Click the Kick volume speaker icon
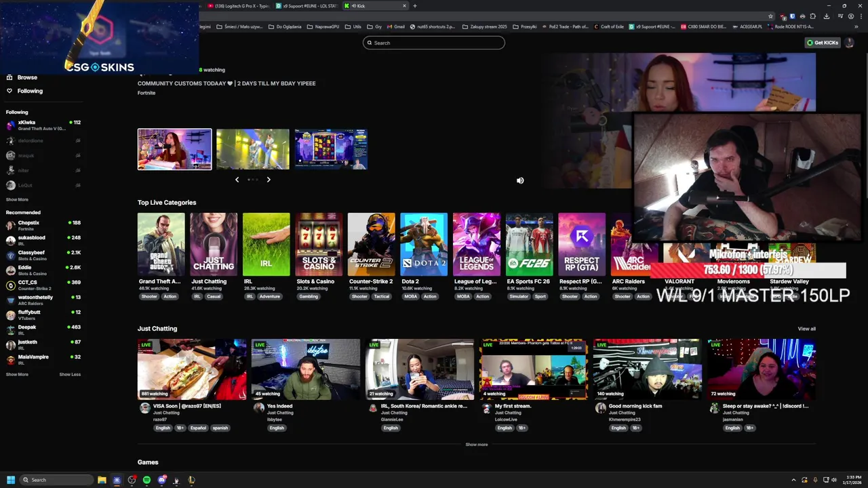The image size is (868, 488). tap(520, 180)
